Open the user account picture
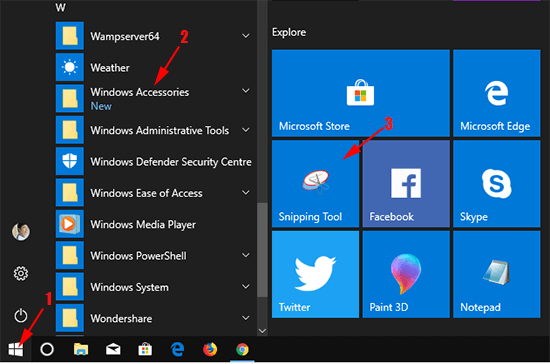 [21, 231]
